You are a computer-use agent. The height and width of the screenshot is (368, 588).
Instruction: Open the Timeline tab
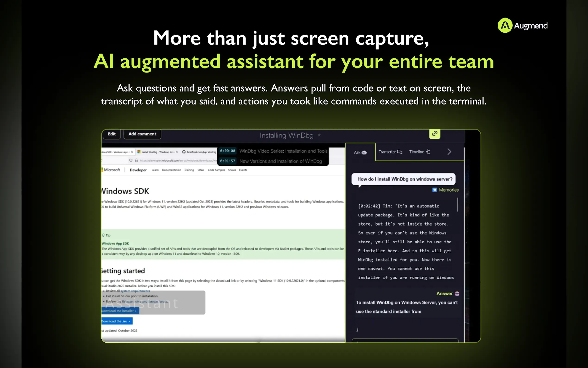click(x=419, y=152)
